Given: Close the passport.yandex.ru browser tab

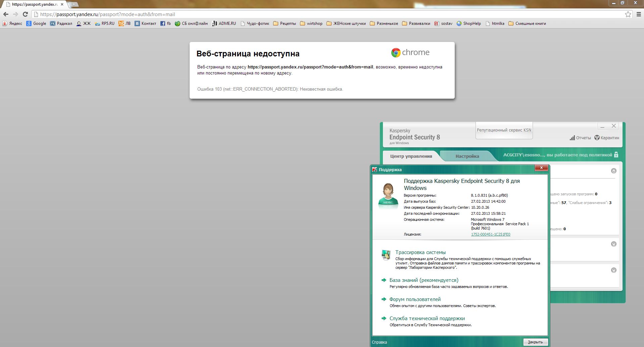Looking at the screenshot, I should [62, 4].
